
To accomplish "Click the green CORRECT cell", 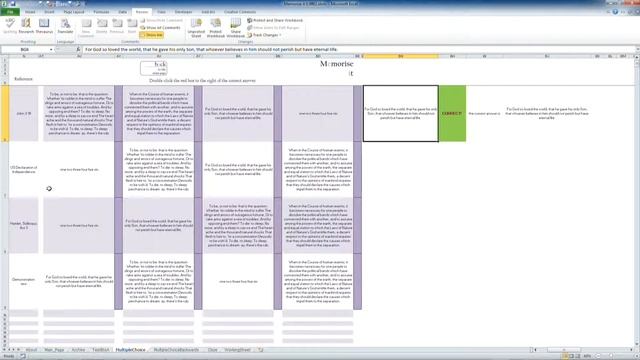I will [452, 113].
